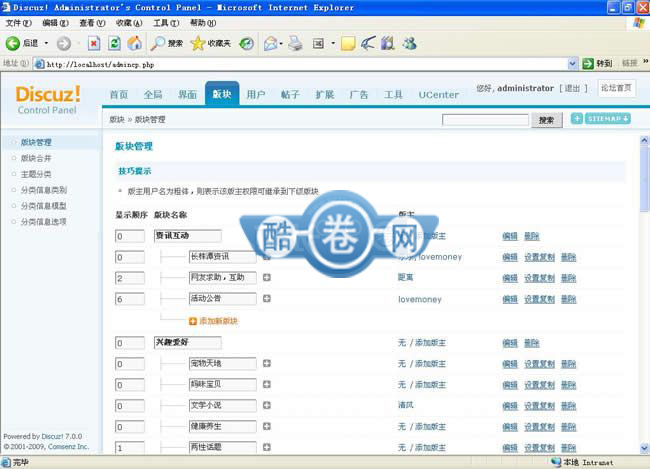Click the page scrollbar up arrow
The width and height of the screenshot is (650, 469).
(644, 140)
